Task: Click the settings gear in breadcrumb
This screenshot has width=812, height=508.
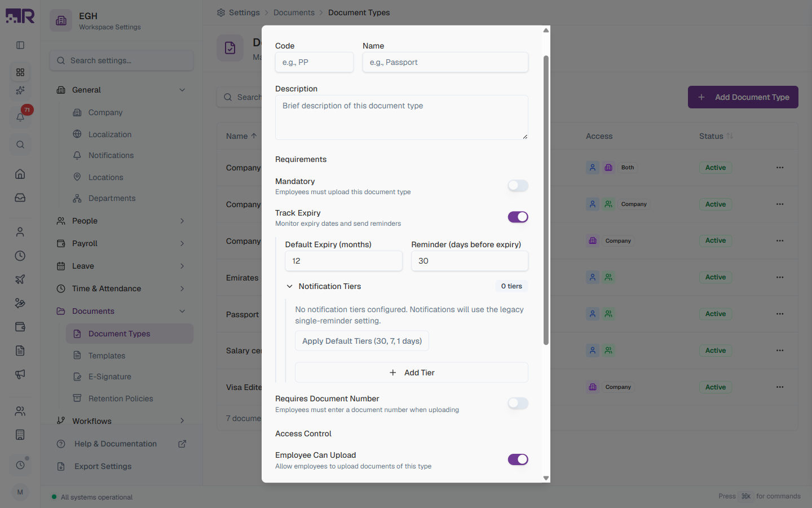Action: click(221, 12)
